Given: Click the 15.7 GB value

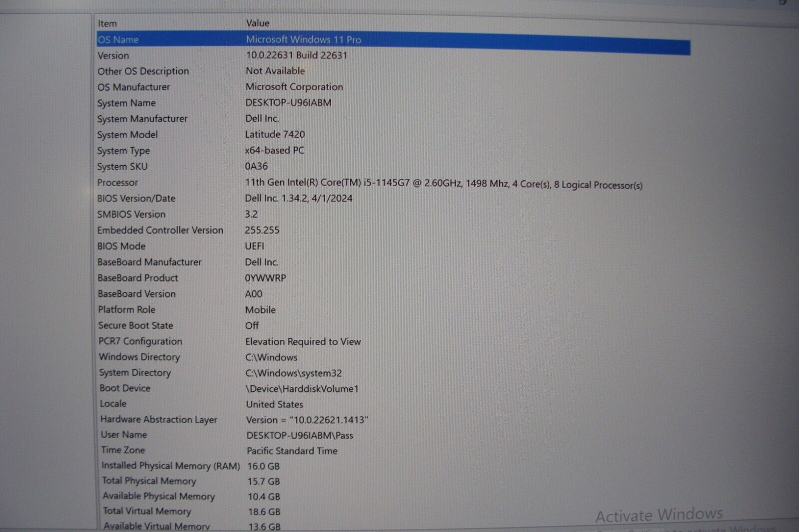Looking at the screenshot, I should click(x=264, y=482).
